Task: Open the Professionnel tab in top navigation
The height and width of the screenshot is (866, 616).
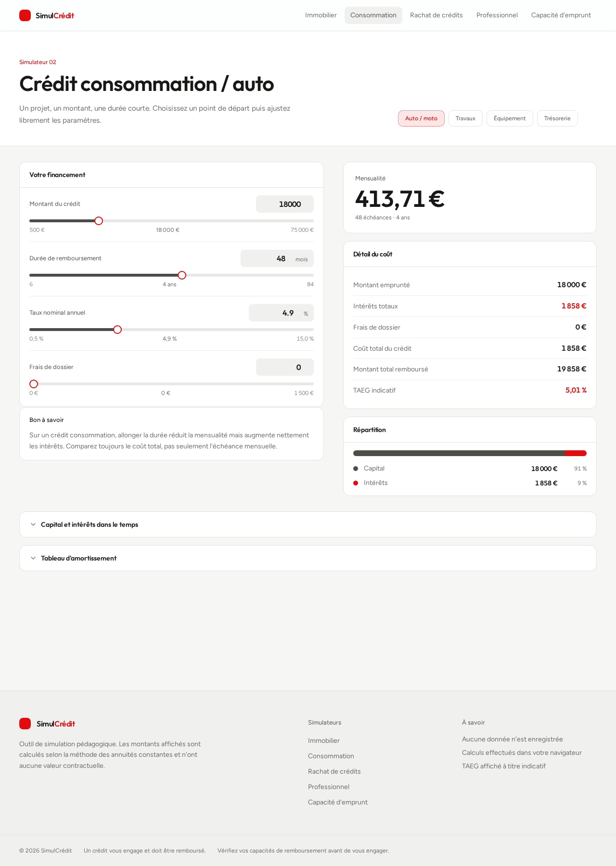Action: pyautogui.click(x=497, y=15)
